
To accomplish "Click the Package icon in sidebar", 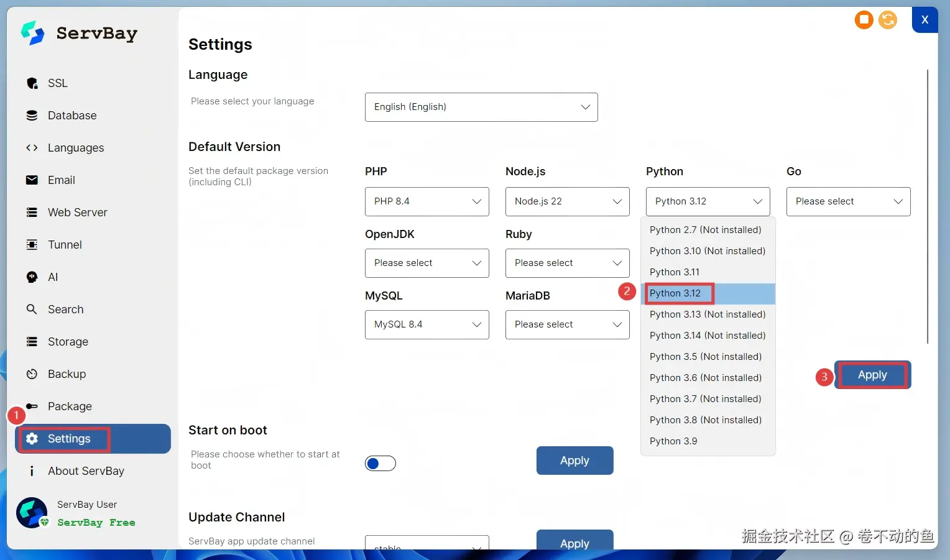I will point(32,406).
